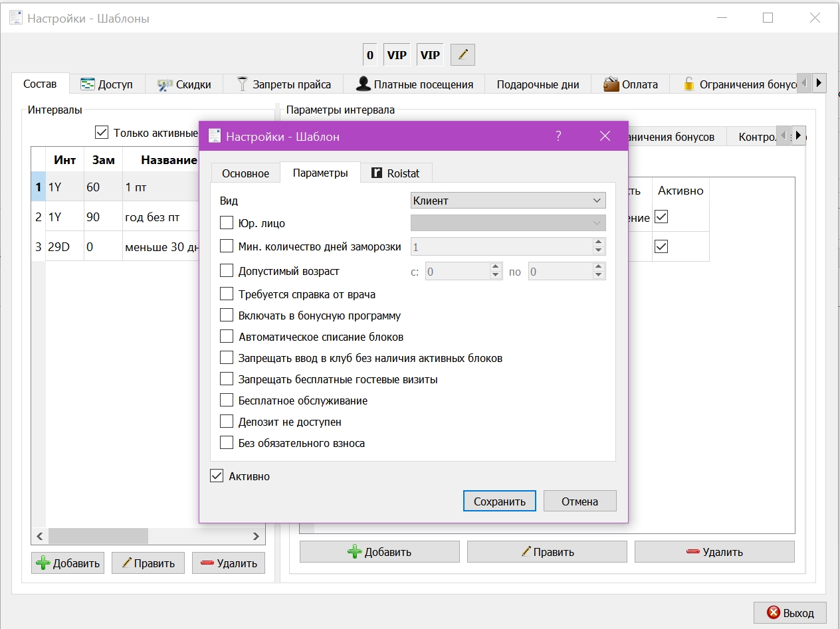
Task: Click the Сохранить button
Action: tap(500, 501)
